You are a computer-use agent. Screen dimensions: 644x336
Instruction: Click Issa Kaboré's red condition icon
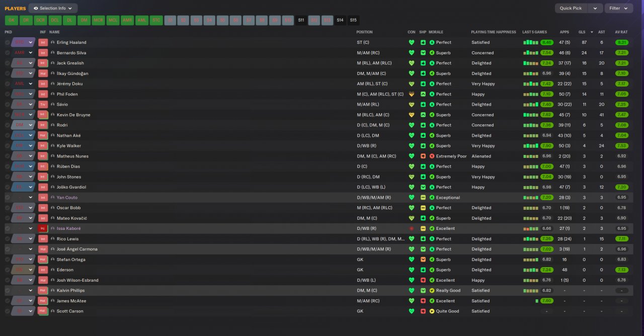[412, 228]
